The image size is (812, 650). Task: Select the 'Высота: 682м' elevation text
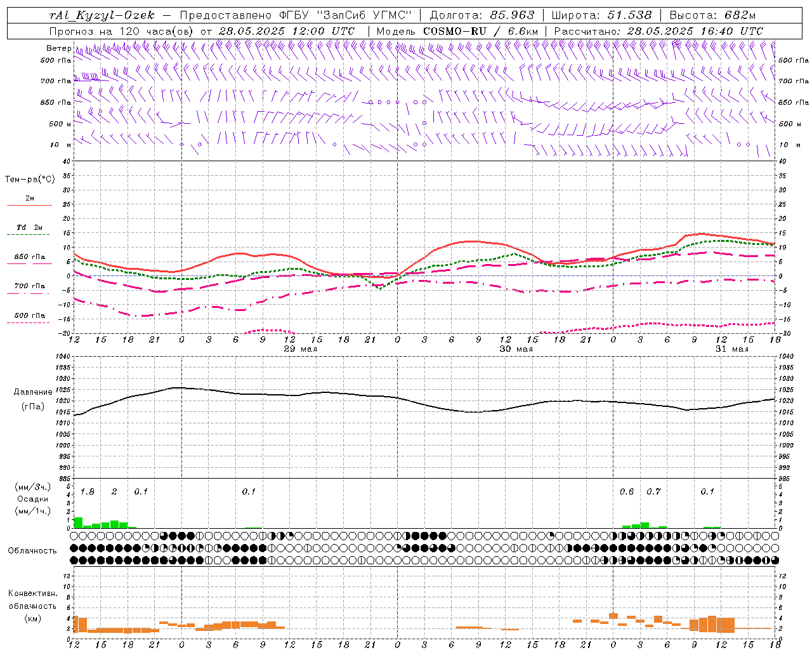pyautogui.click(x=713, y=15)
